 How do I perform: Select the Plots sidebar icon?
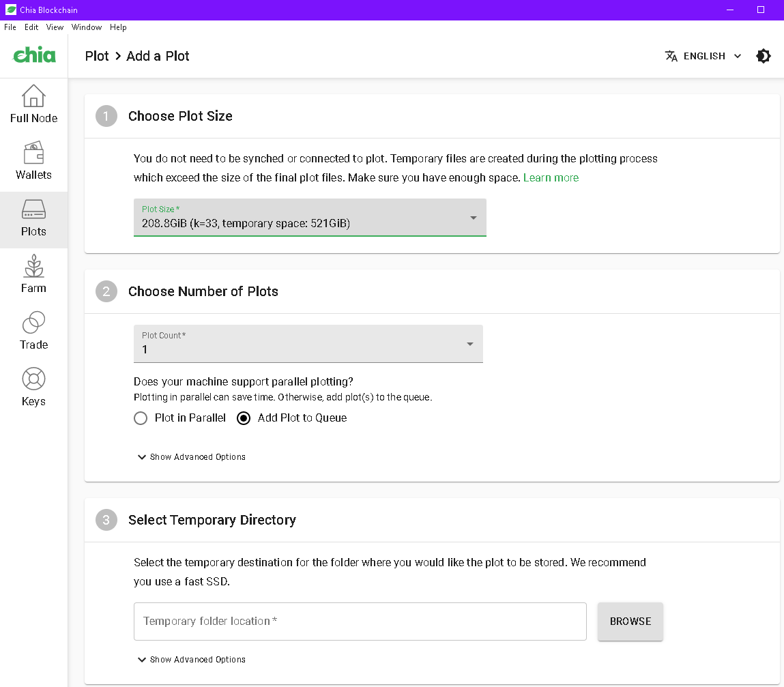33,218
